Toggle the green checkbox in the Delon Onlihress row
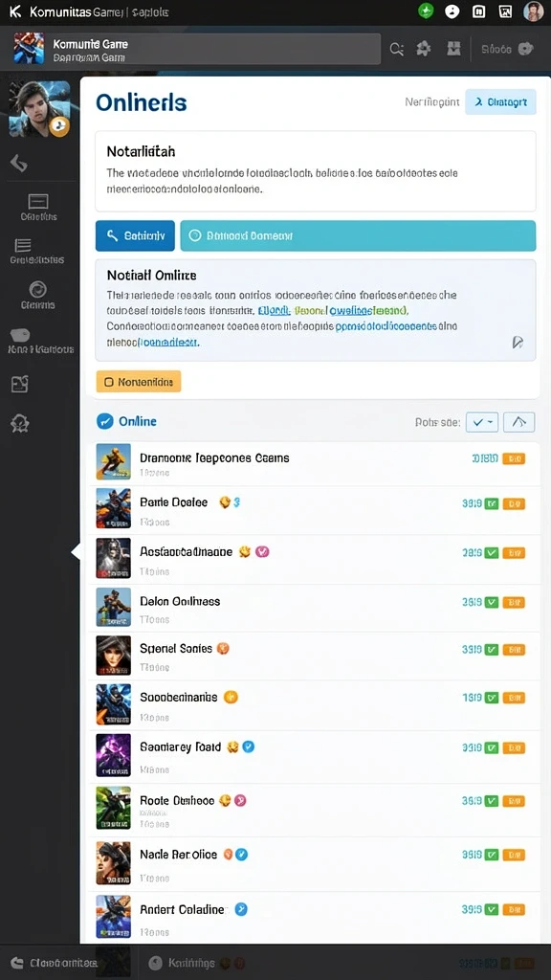The image size is (551, 980). point(492,603)
